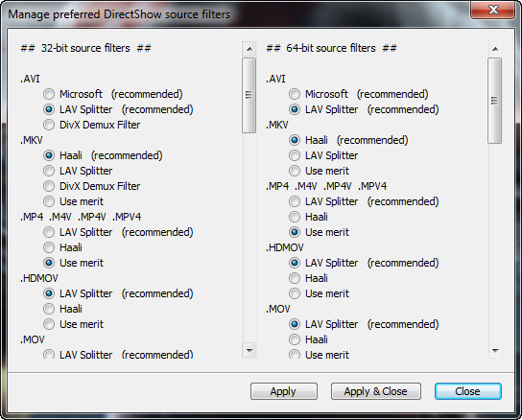Select Haali for 32-bit .HDMOV
Screen dimensions: 522x420
pos(49,309)
